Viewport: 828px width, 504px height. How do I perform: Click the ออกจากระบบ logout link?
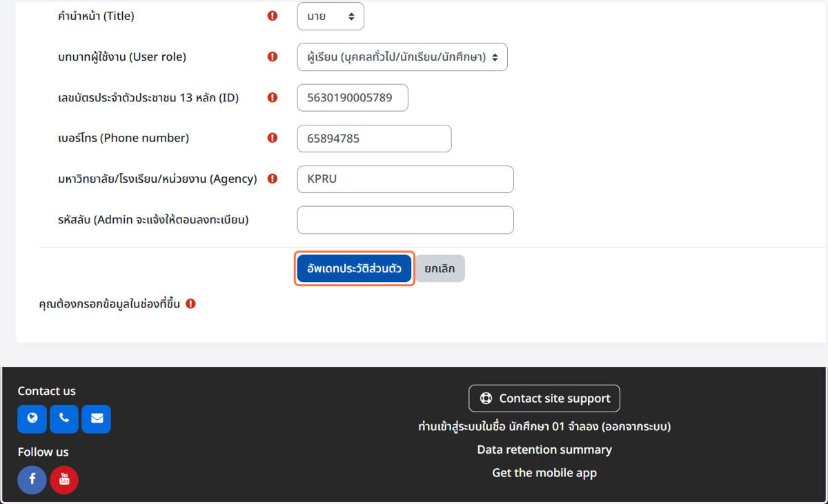[635, 426]
